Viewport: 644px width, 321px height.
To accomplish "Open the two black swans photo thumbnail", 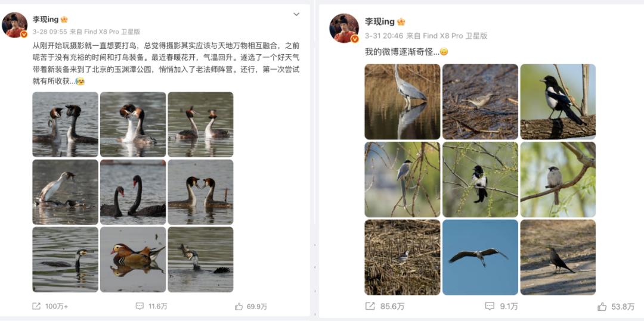I will [133, 192].
